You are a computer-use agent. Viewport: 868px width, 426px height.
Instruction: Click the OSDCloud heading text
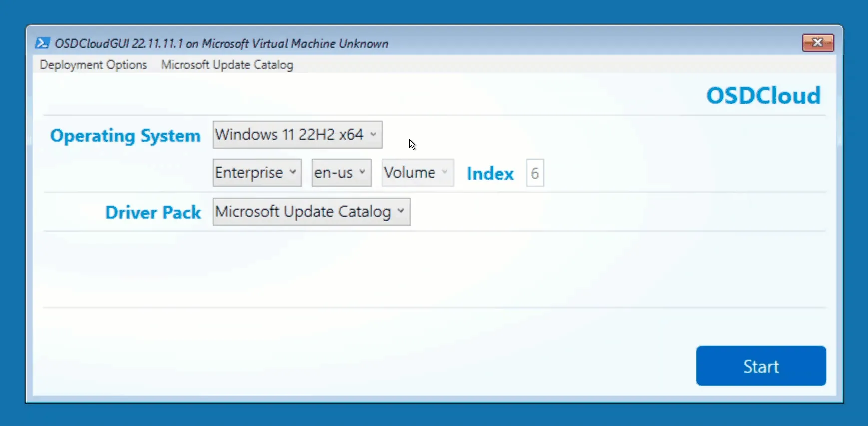click(763, 95)
